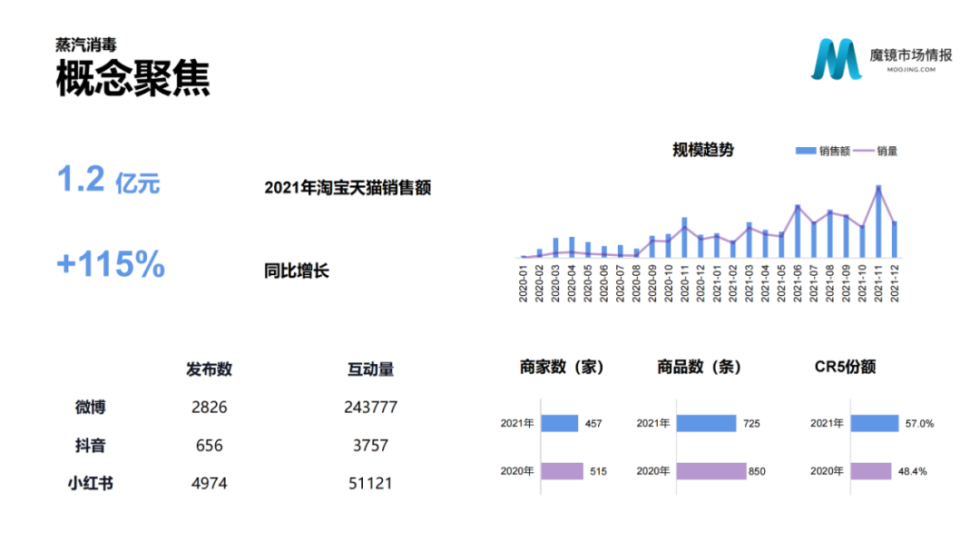Click the 规模趋势 chart title
Image resolution: width=980 pixels, height=551 pixels.
(703, 150)
